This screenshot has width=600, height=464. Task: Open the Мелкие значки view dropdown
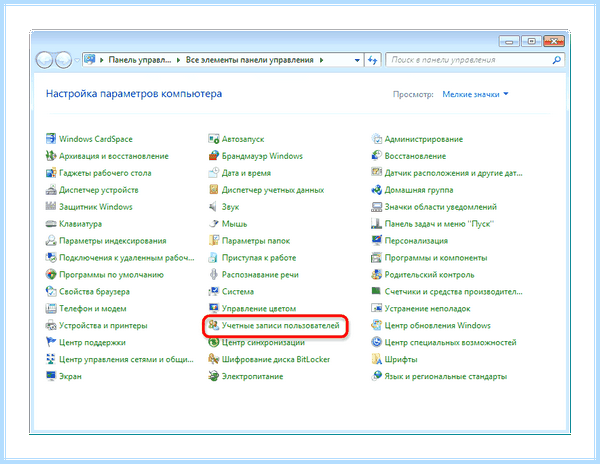tap(475, 94)
